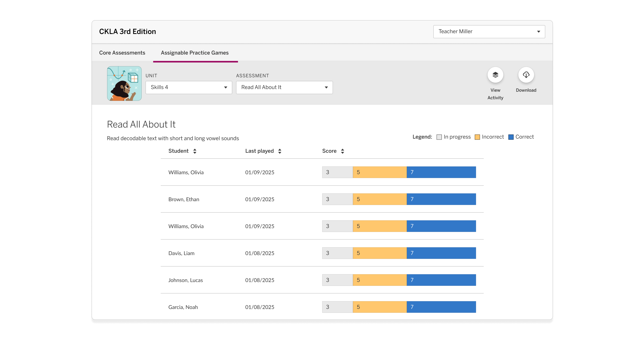This screenshot has height=340, width=644.
Task: Select the Assignable Practice Games tab
Action: [x=195, y=53]
